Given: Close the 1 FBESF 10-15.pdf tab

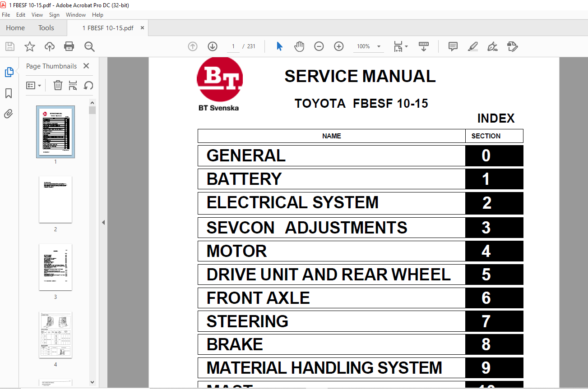Looking at the screenshot, I should 143,28.
